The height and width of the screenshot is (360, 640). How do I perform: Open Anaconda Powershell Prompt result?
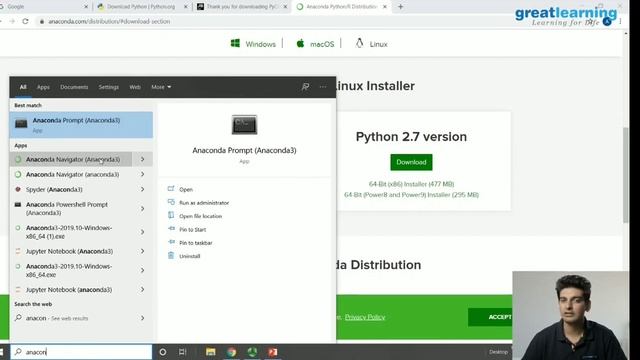click(71, 209)
